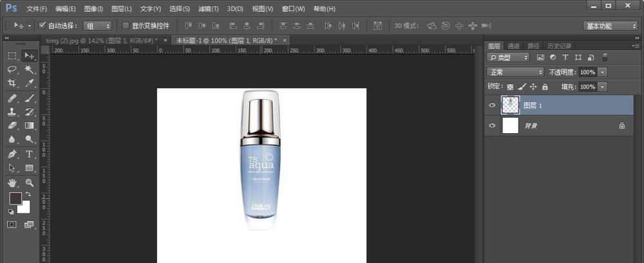
Task: Select the Magic Wand tool
Action: [30, 69]
